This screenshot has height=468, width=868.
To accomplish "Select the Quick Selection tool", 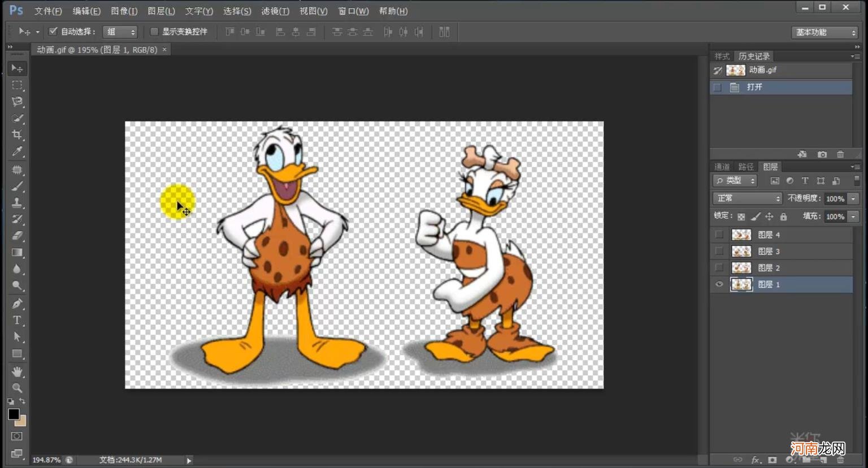I will (x=17, y=118).
